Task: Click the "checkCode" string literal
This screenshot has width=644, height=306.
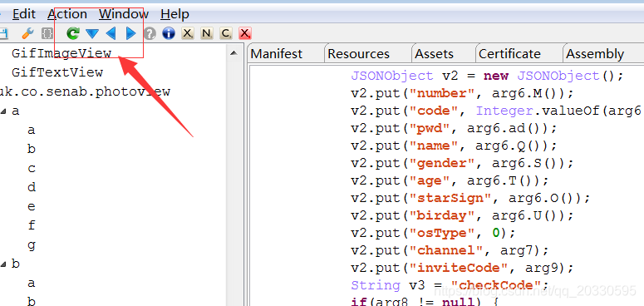Action: pos(496,285)
